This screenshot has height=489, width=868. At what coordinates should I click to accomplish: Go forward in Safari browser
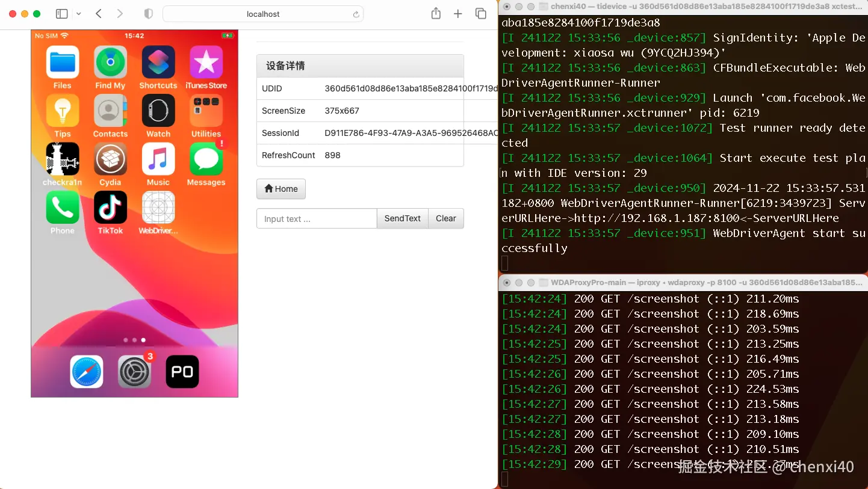[120, 14]
